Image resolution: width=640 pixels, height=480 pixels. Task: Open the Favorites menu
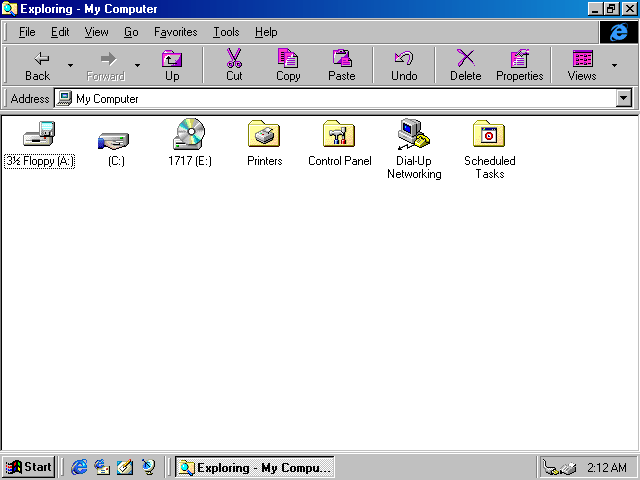tap(176, 32)
